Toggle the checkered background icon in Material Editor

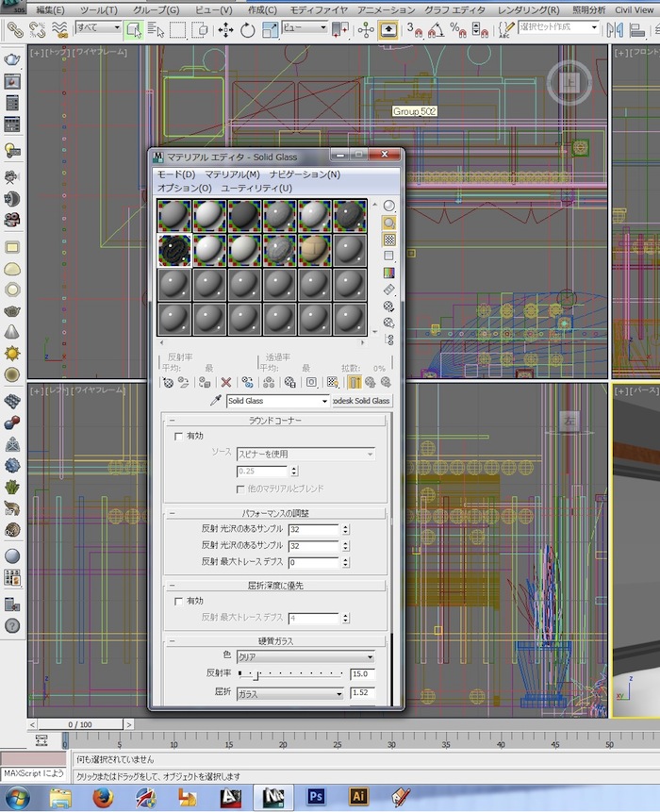[x=388, y=240]
